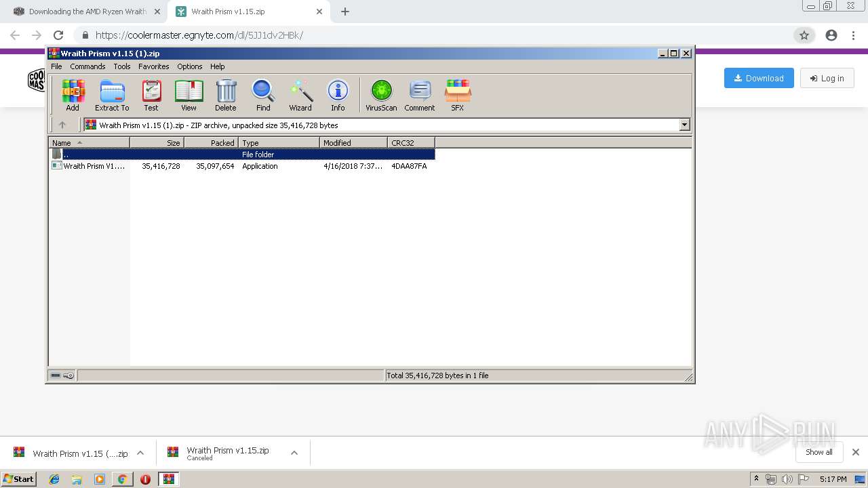This screenshot has width=868, height=488.
Task: Open the Wizard wand icon
Action: (x=300, y=95)
